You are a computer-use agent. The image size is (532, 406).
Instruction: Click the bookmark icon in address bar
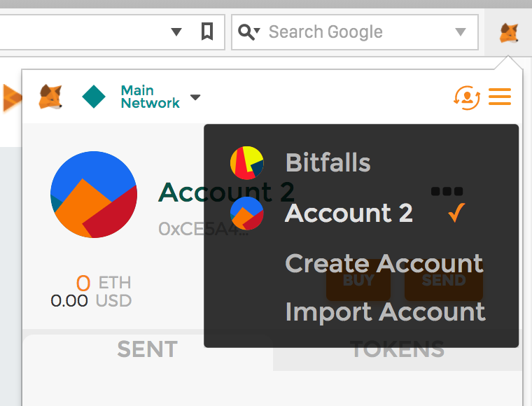pyautogui.click(x=207, y=31)
